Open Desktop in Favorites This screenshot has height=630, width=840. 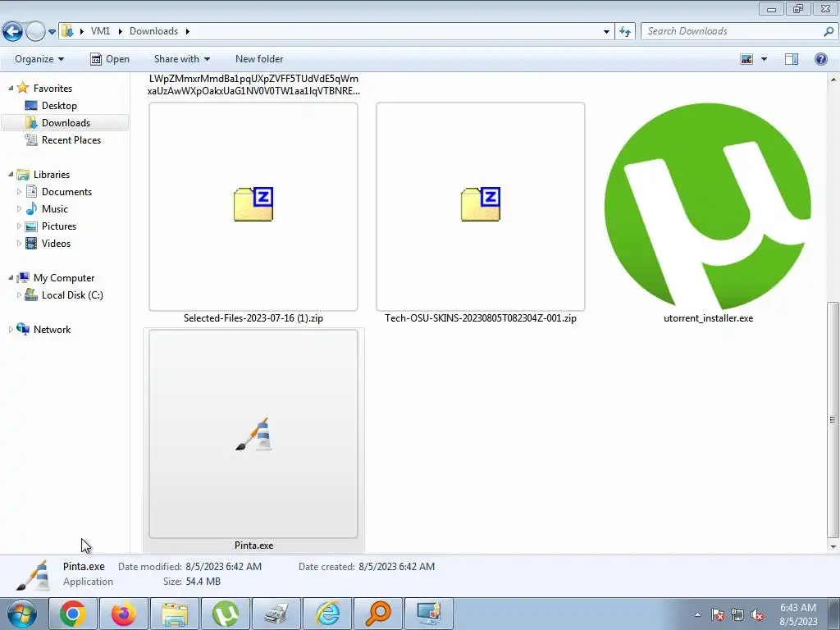[x=59, y=106]
